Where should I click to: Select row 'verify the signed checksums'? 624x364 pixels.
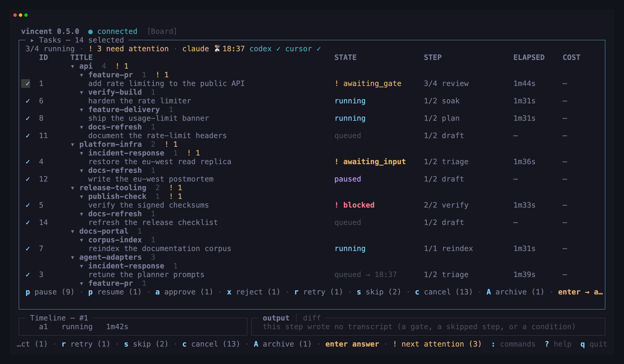click(x=312, y=205)
